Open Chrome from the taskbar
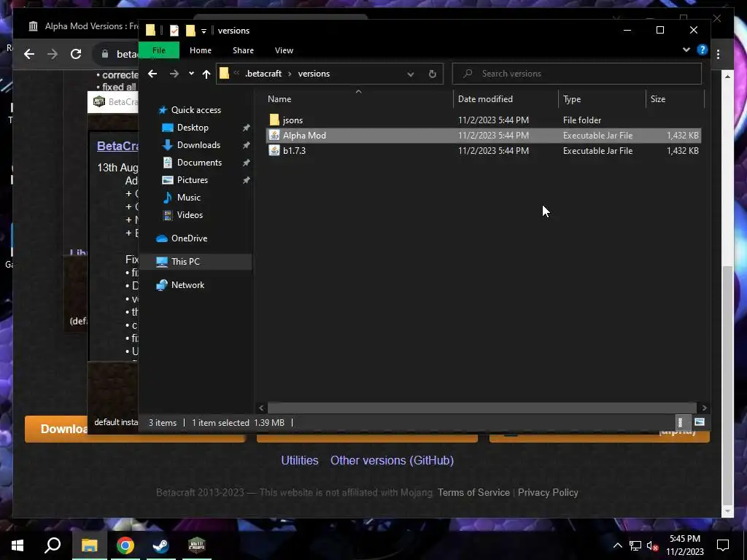The width and height of the screenshot is (747, 560). click(125, 545)
